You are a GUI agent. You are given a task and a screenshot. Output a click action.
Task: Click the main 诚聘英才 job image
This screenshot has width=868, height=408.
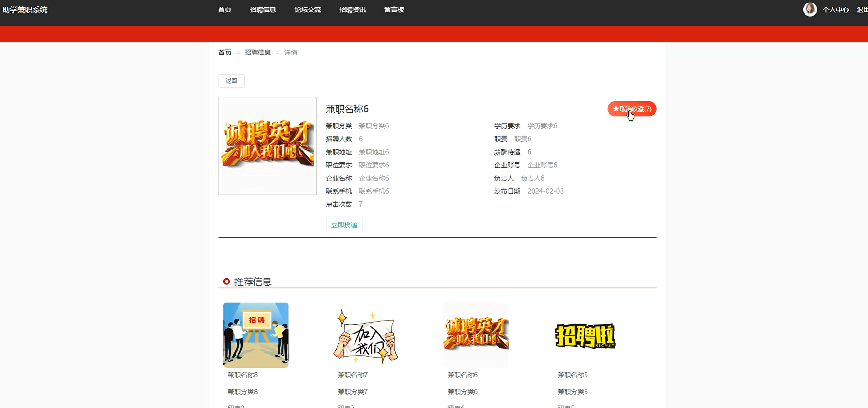(268, 146)
